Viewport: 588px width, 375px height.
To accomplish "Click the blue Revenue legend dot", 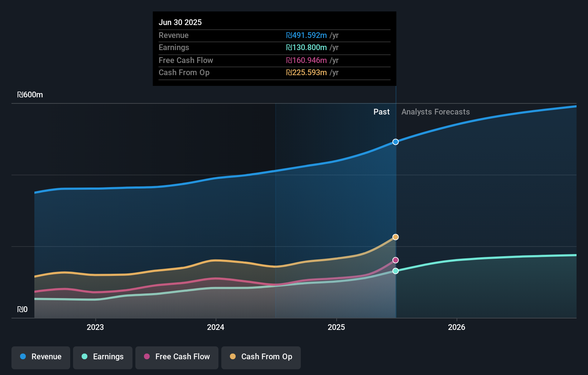I will [23, 357].
